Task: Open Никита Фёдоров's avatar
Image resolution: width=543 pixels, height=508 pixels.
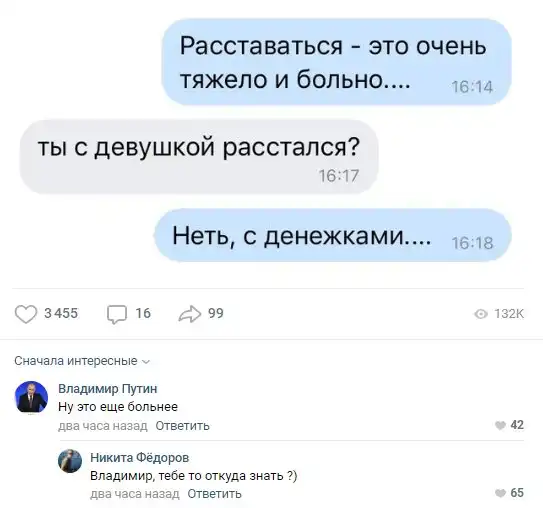Action: [70, 461]
